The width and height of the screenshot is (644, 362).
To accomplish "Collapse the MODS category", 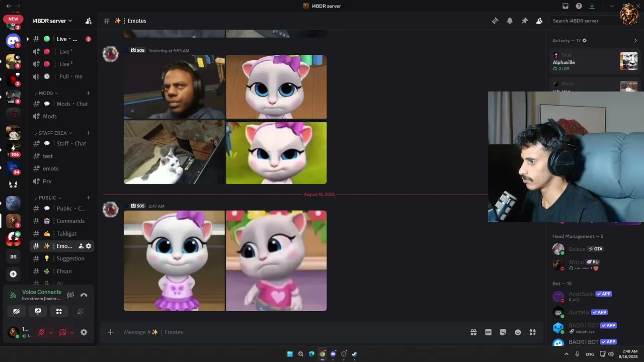I will 46,93.
